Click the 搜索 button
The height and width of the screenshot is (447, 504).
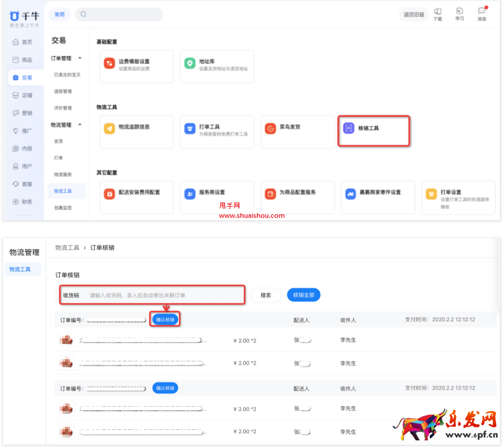(x=266, y=295)
